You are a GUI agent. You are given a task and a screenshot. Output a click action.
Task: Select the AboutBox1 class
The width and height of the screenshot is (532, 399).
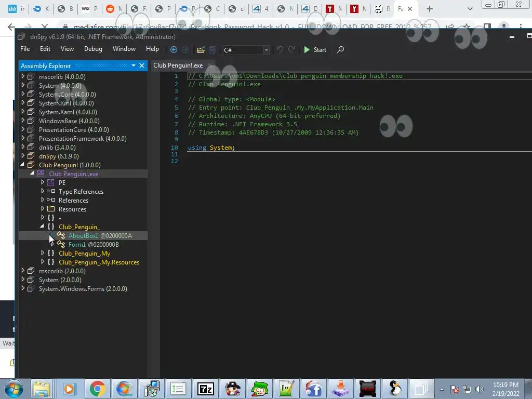100,235
